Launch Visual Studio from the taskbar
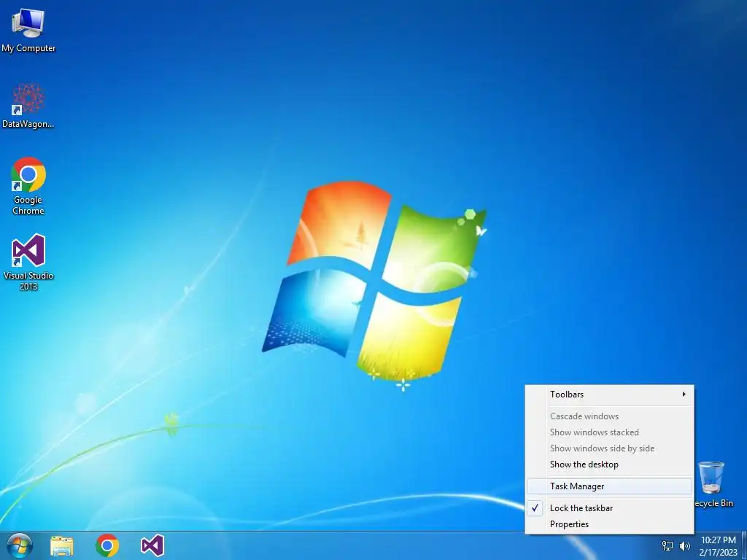 click(152, 545)
